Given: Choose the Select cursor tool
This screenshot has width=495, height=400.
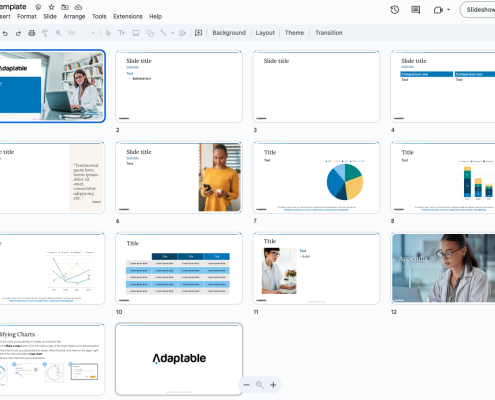Looking at the screenshot, I should pyautogui.click(x=108, y=33).
